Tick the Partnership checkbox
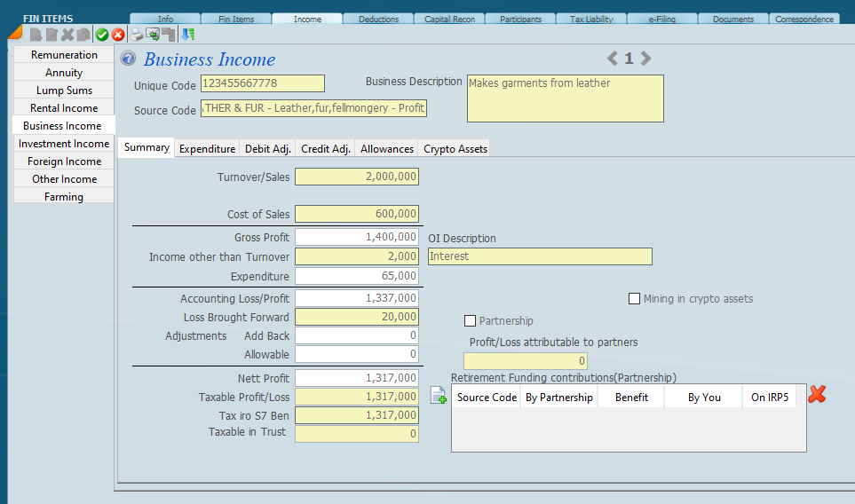Image resolution: width=855 pixels, height=504 pixels. click(x=471, y=320)
